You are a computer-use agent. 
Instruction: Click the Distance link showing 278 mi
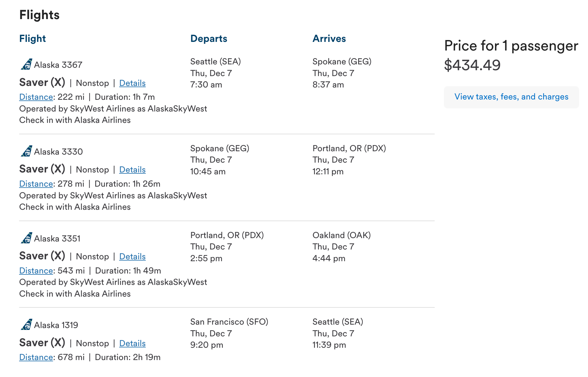36,184
